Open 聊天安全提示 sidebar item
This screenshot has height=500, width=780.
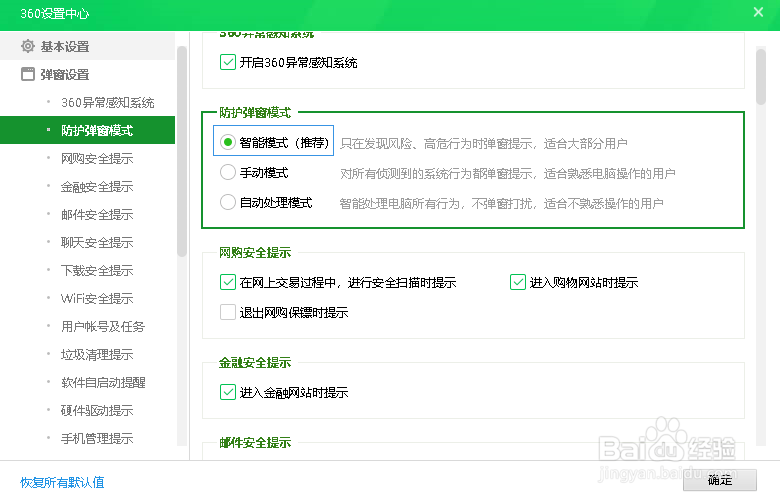pyautogui.click(x=97, y=242)
